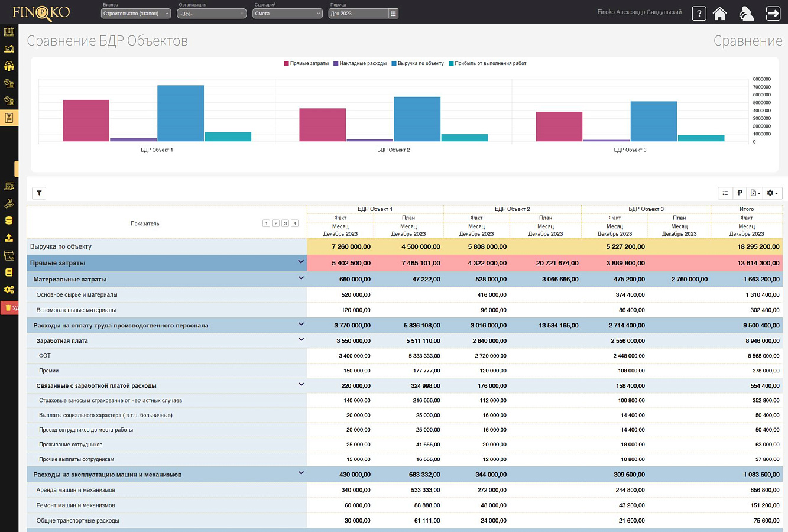Open the upload tray sidebar icon
This screenshot has width=788, height=532.
pyautogui.click(x=9, y=238)
